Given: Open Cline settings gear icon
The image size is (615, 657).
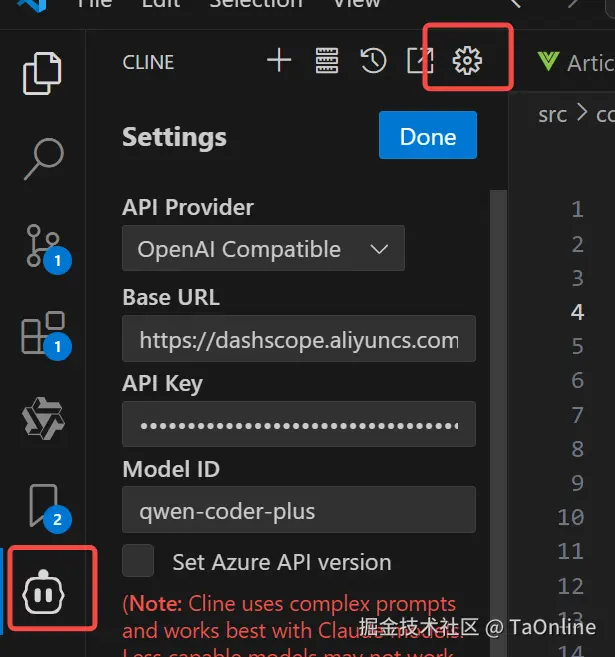Looking at the screenshot, I should pyautogui.click(x=467, y=61).
